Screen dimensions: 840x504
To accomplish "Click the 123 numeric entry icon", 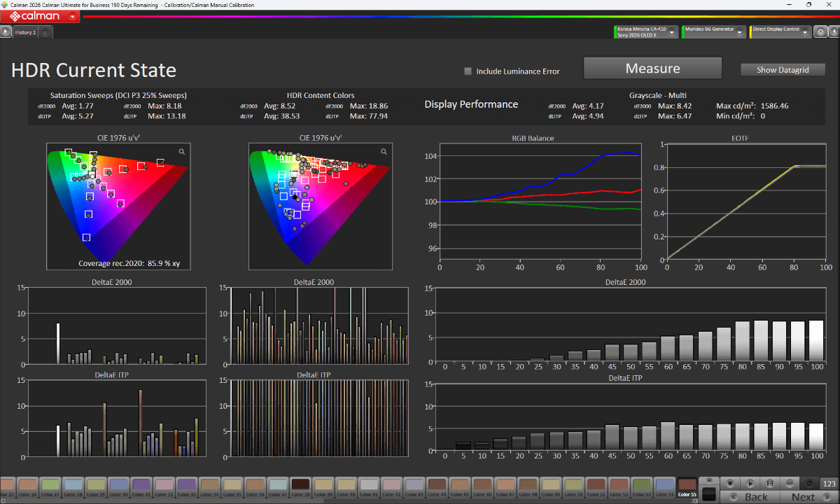I will pyautogui.click(x=829, y=483).
